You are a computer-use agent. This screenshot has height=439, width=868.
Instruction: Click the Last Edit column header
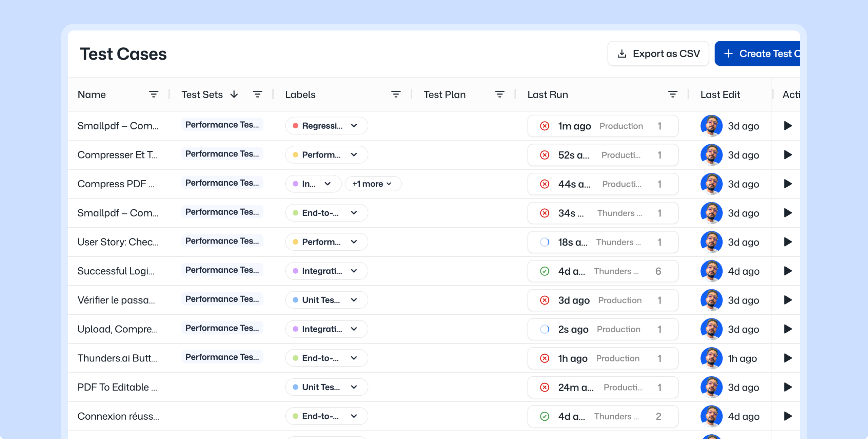(x=720, y=95)
